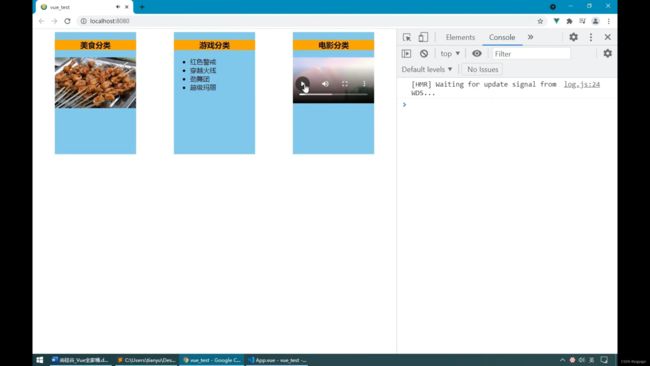Click the orange 电影分类 heading
This screenshot has height=366, width=650.
click(x=333, y=45)
